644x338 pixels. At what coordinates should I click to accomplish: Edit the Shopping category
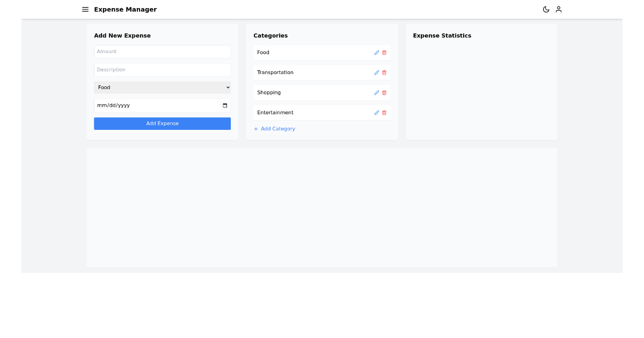click(x=376, y=92)
